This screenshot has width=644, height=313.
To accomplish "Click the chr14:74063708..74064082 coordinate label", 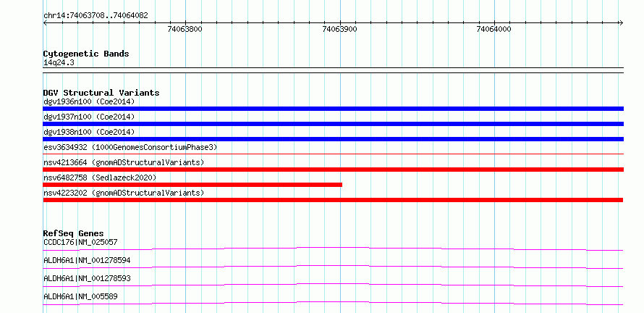I will click(96, 16).
